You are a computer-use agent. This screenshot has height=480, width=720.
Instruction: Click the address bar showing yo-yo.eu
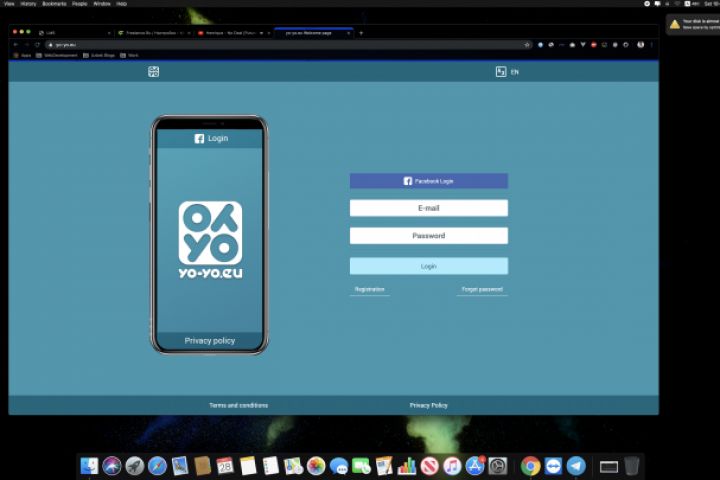point(289,45)
